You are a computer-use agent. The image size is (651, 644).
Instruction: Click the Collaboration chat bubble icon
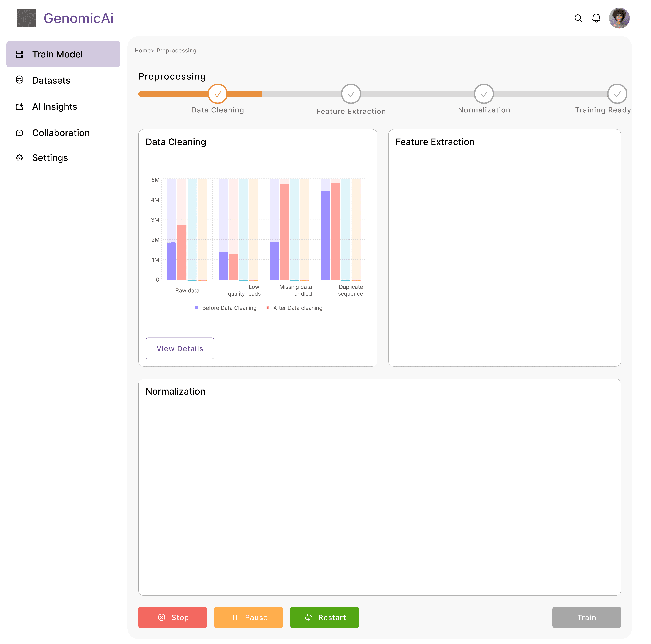click(20, 133)
